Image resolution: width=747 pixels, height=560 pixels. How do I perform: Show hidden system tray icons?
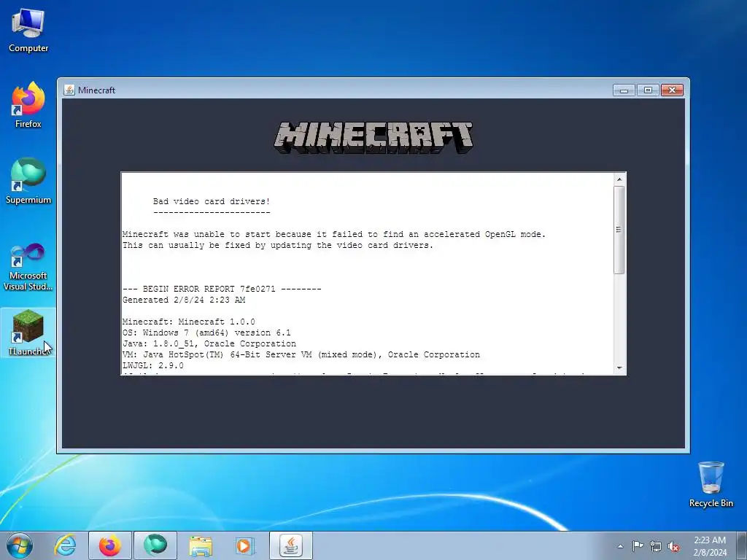click(620, 546)
